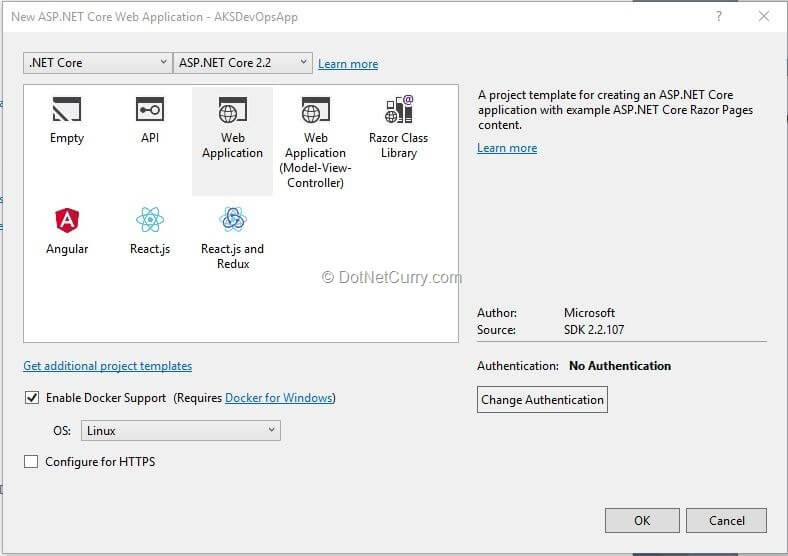Click the Enable Docker Support label
This screenshot has height=556, width=788.
tap(106, 398)
